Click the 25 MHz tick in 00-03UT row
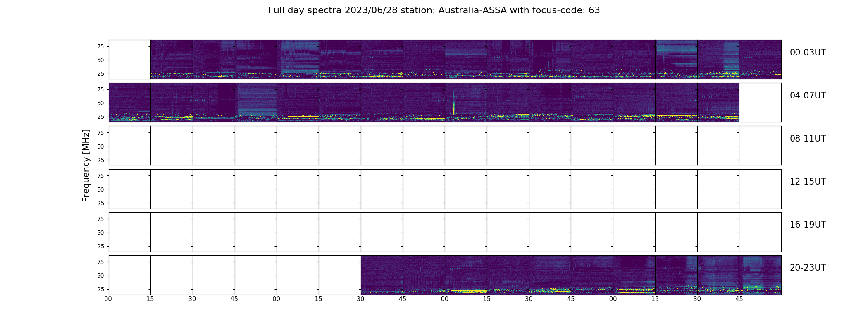868x331 pixels. click(x=100, y=74)
